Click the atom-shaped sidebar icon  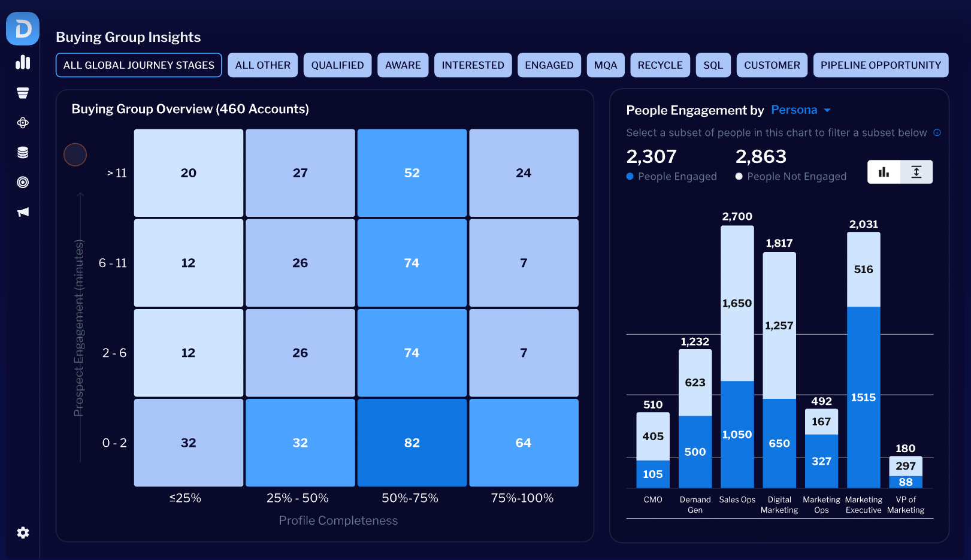(23, 123)
